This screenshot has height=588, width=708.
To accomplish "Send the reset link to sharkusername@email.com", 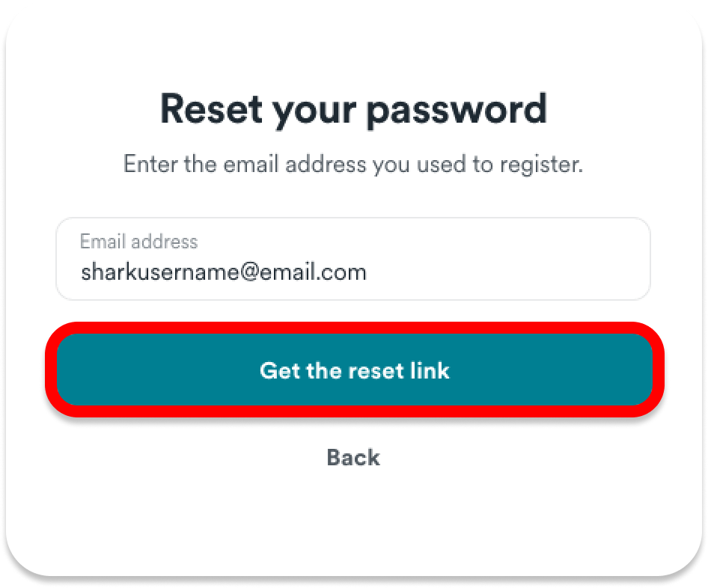I will pos(354,370).
